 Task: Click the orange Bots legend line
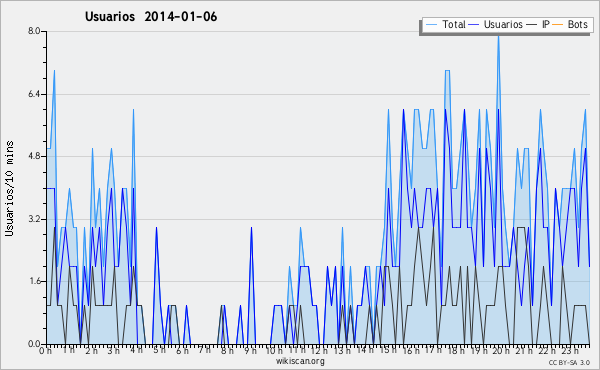(558, 25)
